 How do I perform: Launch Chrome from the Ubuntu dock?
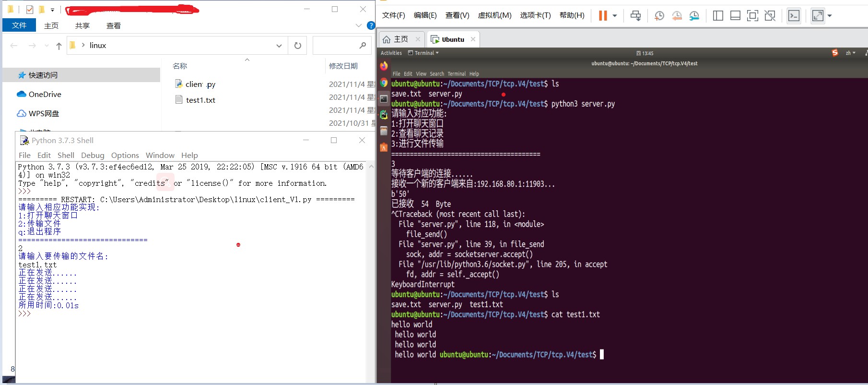pos(384,83)
